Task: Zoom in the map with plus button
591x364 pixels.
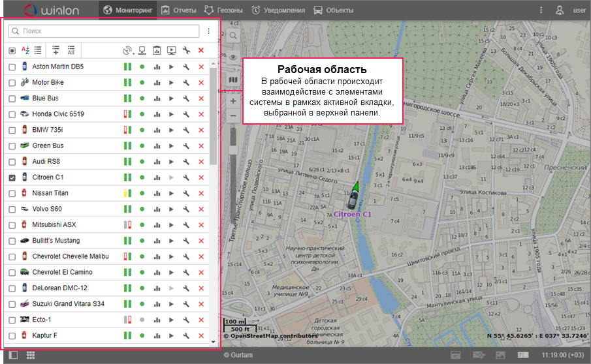Action: tap(233, 102)
